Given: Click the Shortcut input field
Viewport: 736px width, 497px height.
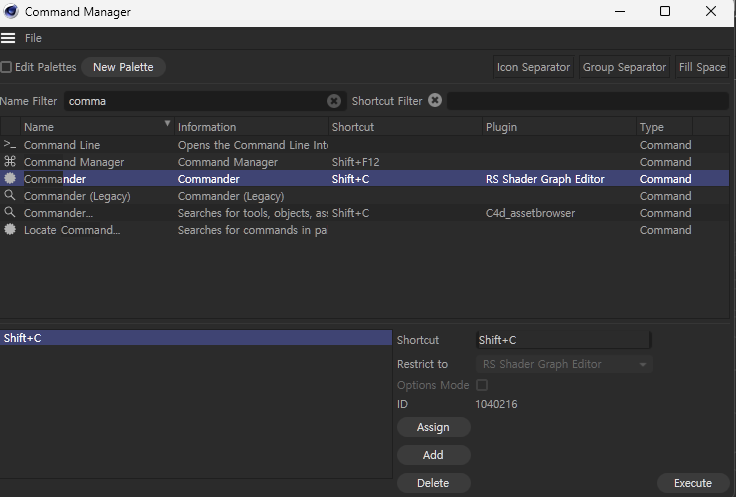Looking at the screenshot, I should (x=563, y=340).
